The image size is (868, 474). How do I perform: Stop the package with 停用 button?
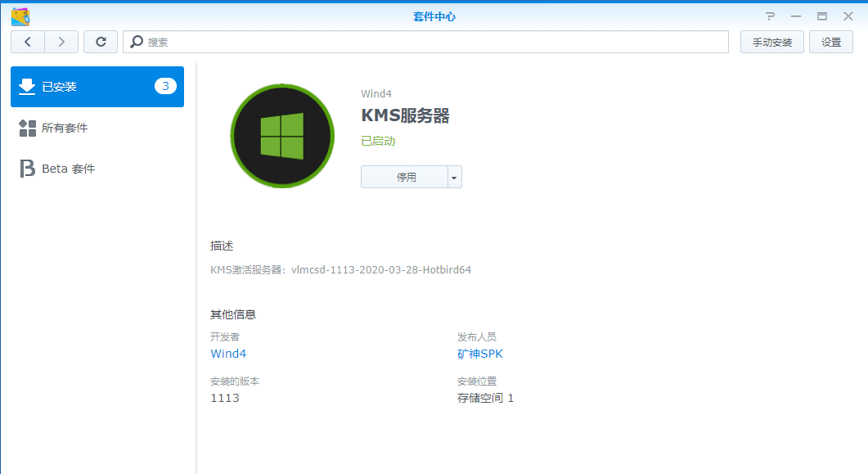pos(405,177)
